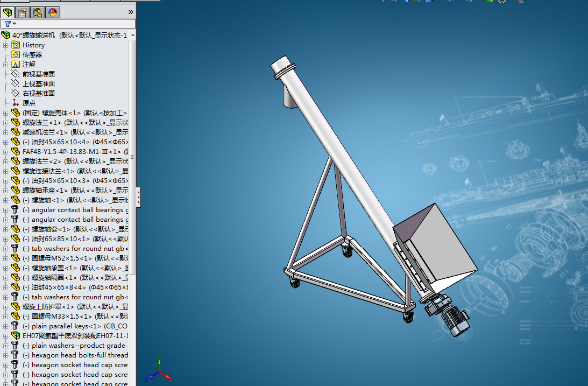Click the 螺旋法兰<2> part icon
Screen dimensions: 588x386
point(16,161)
